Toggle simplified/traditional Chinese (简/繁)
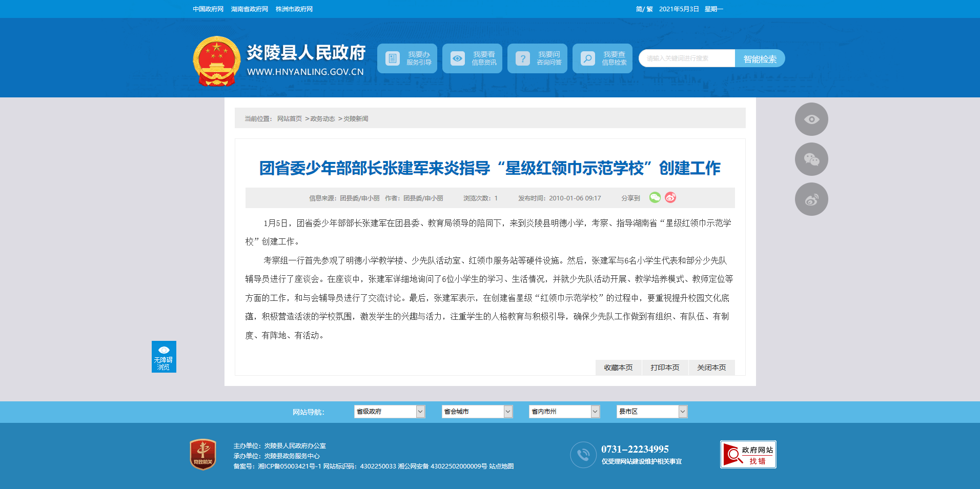980x489 pixels. pyautogui.click(x=644, y=9)
